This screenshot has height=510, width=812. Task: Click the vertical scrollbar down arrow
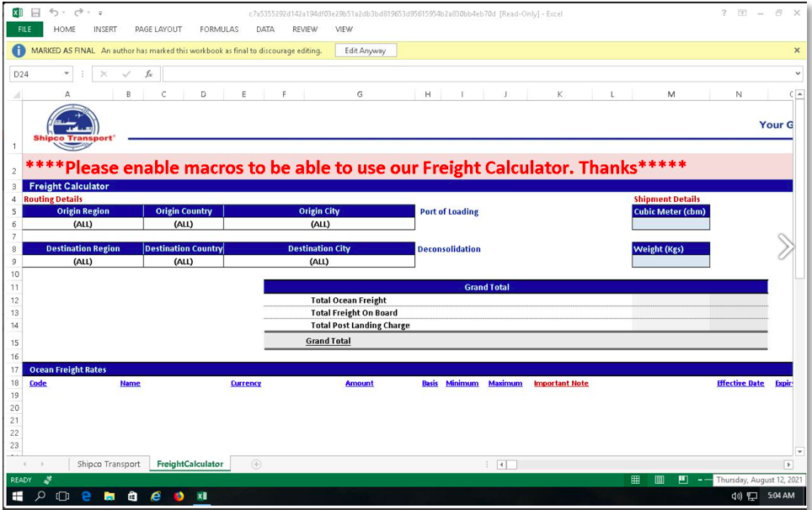tap(799, 452)
